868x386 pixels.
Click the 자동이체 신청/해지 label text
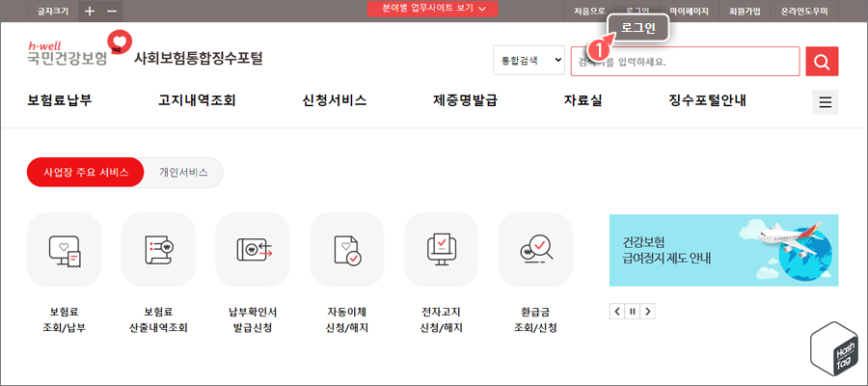pos(347,320)
